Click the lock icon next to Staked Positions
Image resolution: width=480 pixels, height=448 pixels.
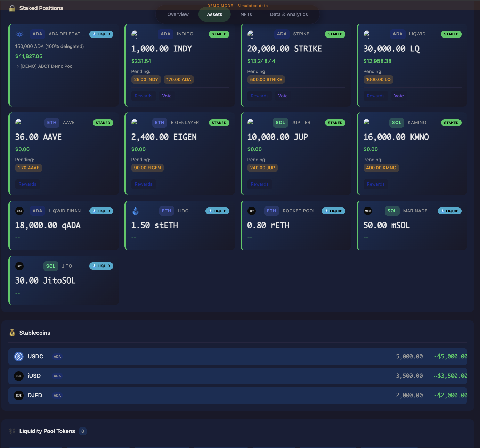[11, 8]
